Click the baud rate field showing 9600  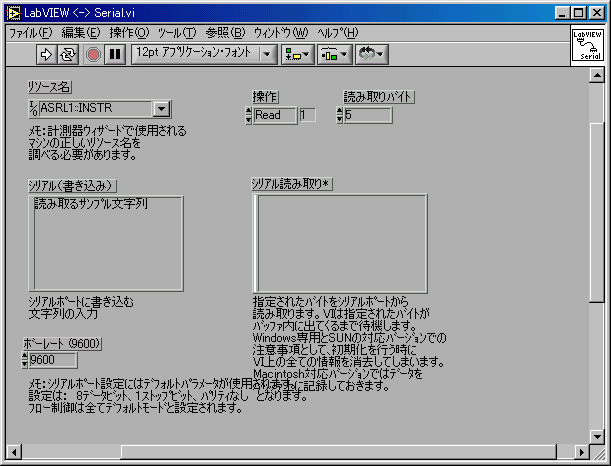point(53,360)
